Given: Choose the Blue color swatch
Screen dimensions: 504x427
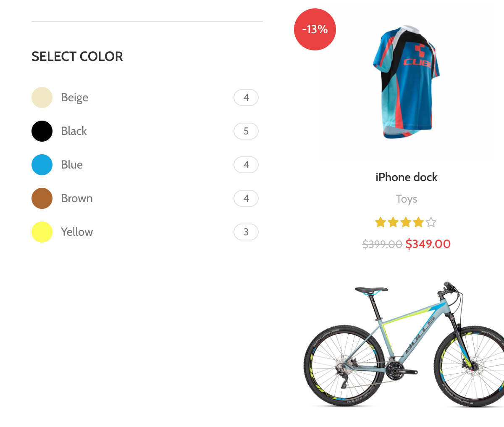Looking at the screenshot, I should [x=42, y=165].
